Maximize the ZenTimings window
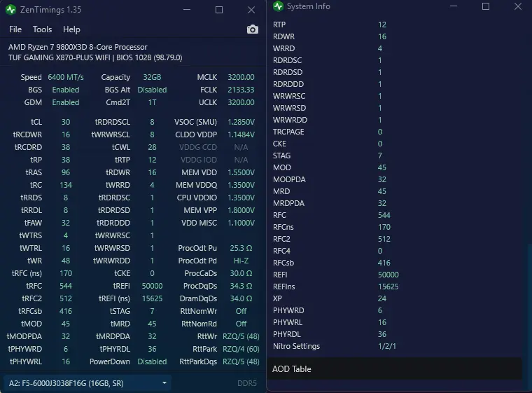 coord(219,10)
